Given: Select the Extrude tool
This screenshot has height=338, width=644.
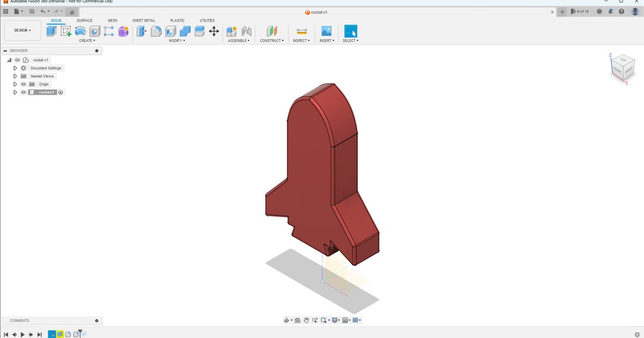Looking at the screenshot, I should [x=52, y=31].
